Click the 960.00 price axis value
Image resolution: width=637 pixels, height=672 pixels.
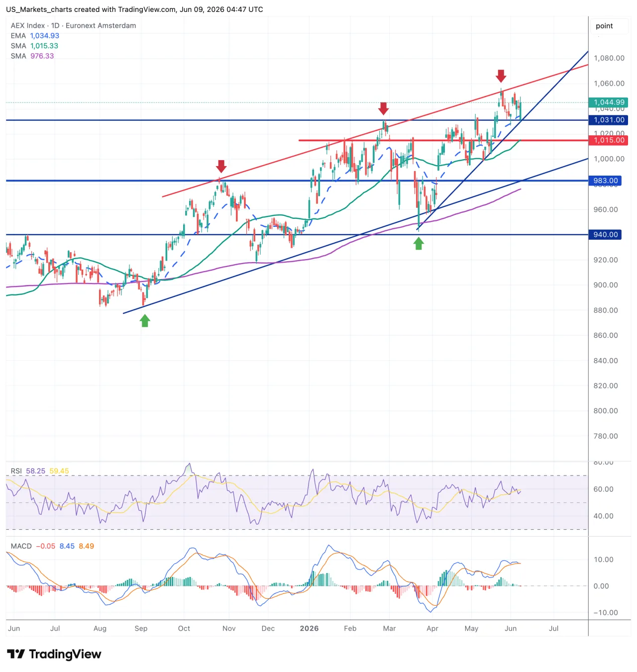[606, 209]
